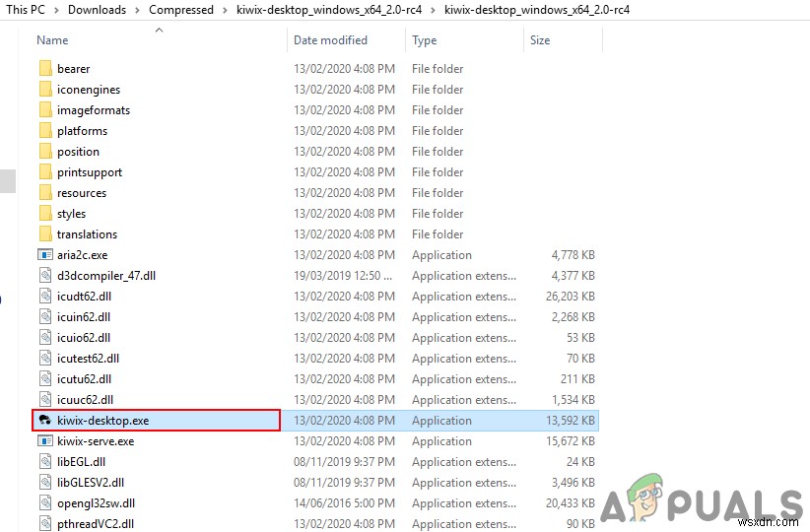Click the 20,433 KB size value
This screenshot has height=532, width=810.
571,503
